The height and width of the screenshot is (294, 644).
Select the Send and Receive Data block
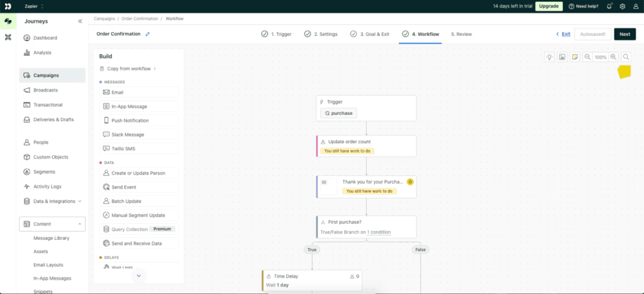click(139, 243)
